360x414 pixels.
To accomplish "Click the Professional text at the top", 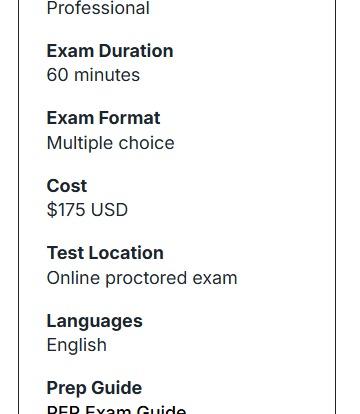I will pyautogui.click(x=98, y=8).
